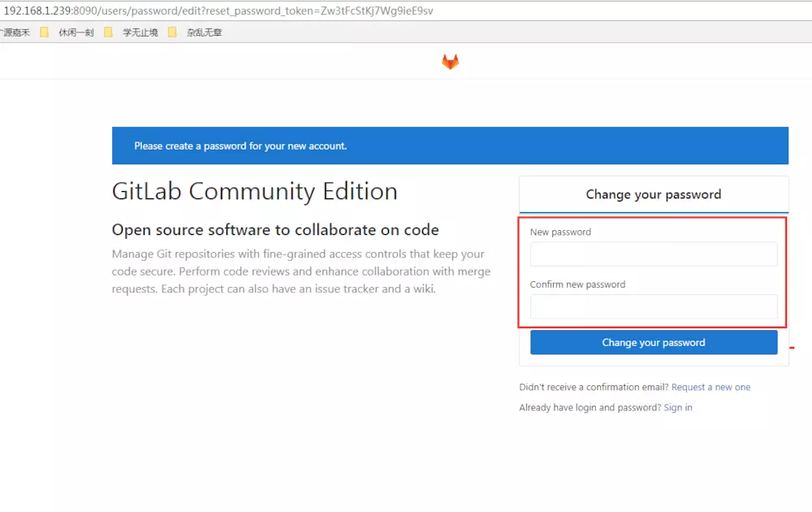This screenshot has width=812, height=512.
Task: Follow the Request a new one link
Action: (710, 387)
